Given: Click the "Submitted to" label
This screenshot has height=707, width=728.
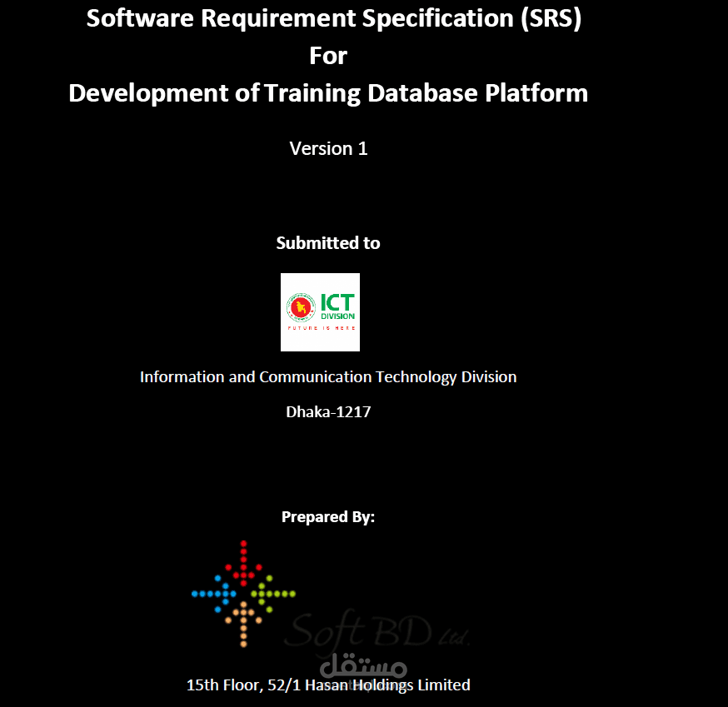Looking at the screenshot, I should click(328, 243).
